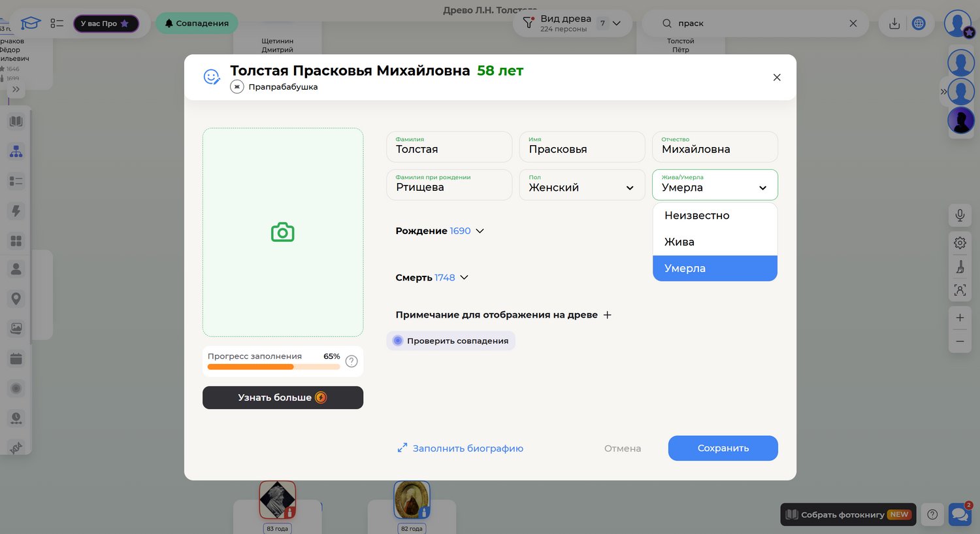Open the 'Пол' Женский dropdown

(x=581, y=185)
